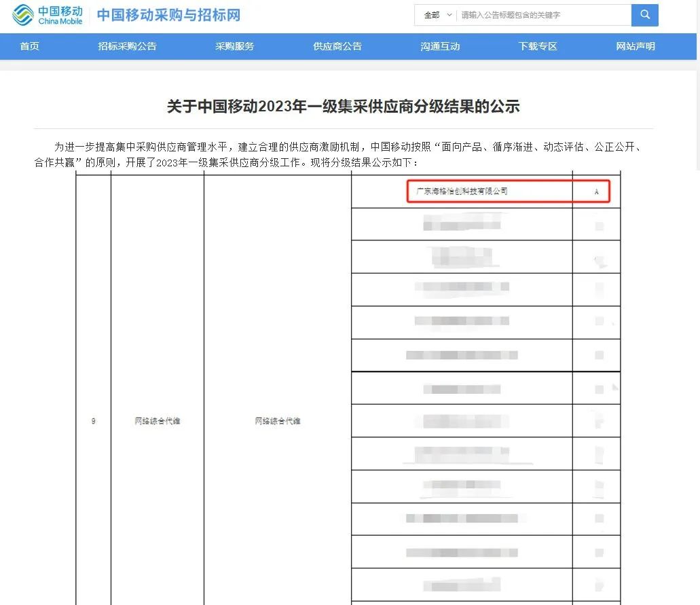Open the 全部 category dropdown

(437, 15)
